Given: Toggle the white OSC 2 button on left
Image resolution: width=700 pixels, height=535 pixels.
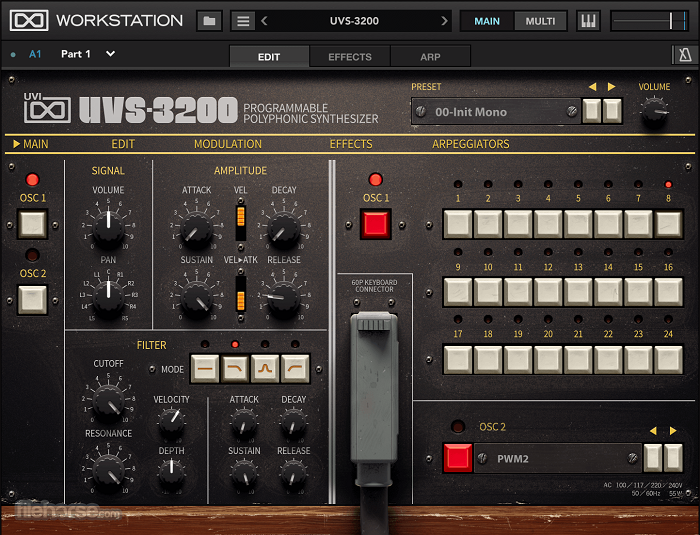Looking at the screenshot, I should [32, 298].
